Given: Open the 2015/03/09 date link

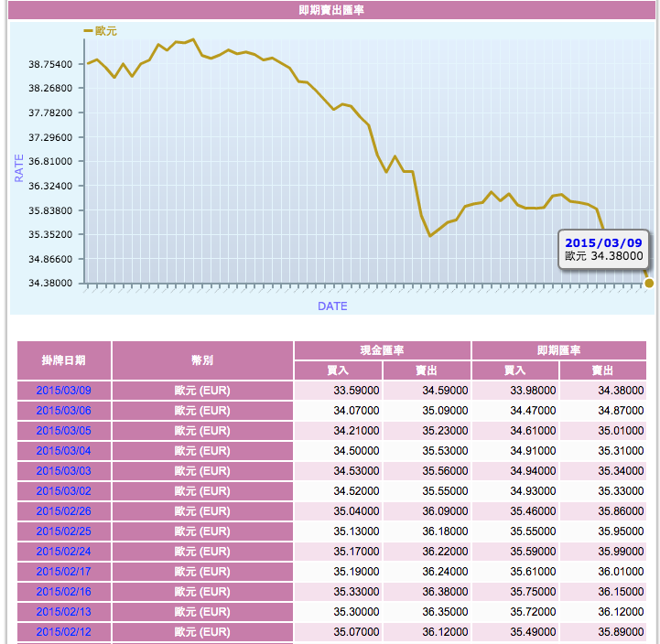Looking at the screenshot, I should 63,391.
